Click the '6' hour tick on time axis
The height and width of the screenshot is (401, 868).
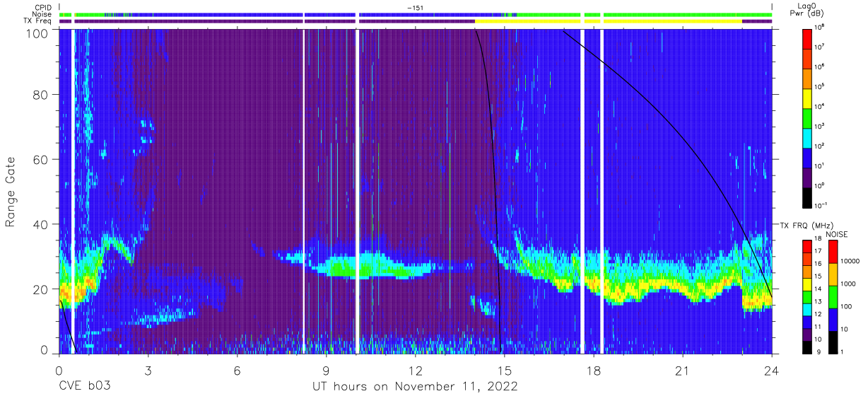(x=237, y=371)
